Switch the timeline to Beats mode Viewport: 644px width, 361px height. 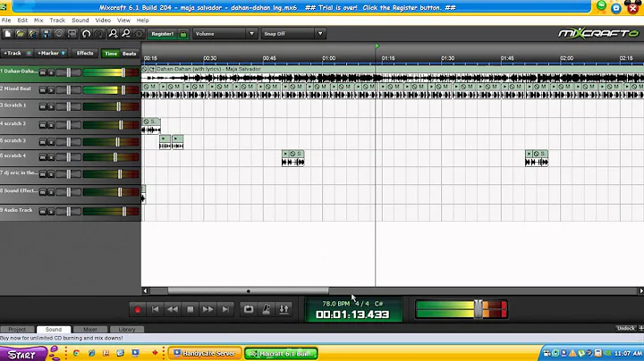[x=129, y=54]
